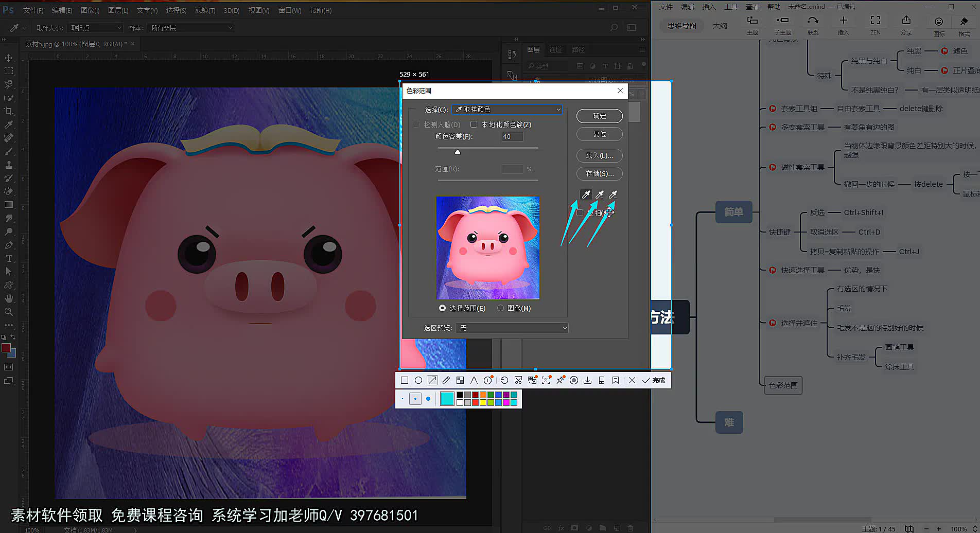Click the add-to-sample eyedropper in Color Range dialog
This screenshot has height=533, width=980.
pyautogui.click(x=599, y=194)
